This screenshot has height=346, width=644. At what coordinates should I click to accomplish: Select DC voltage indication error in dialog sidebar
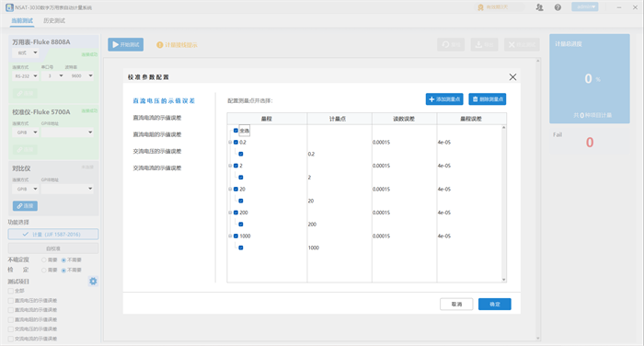[x=164, y=100]
